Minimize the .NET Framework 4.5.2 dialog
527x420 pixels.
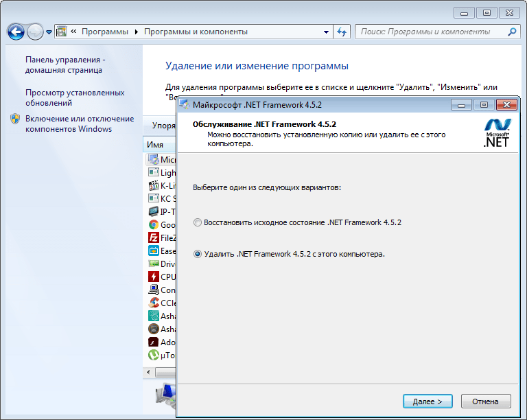pos(461,105)
